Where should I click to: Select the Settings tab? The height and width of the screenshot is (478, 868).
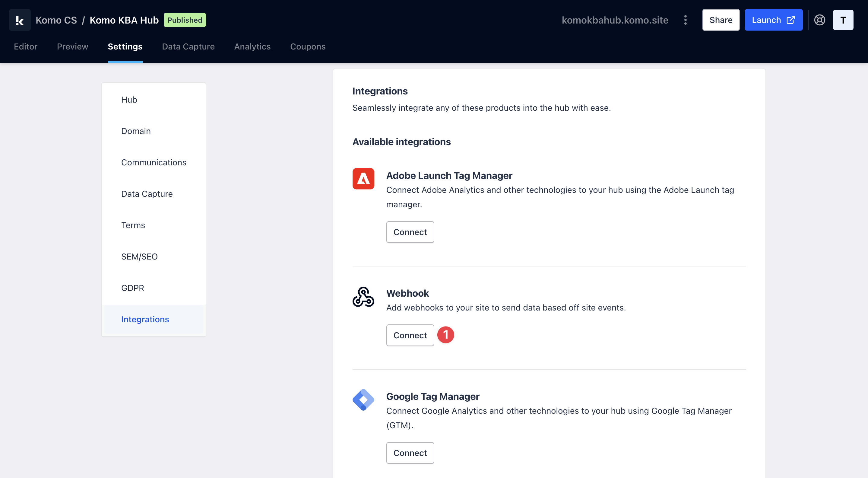pyautogui.click(x=125, y=46)
